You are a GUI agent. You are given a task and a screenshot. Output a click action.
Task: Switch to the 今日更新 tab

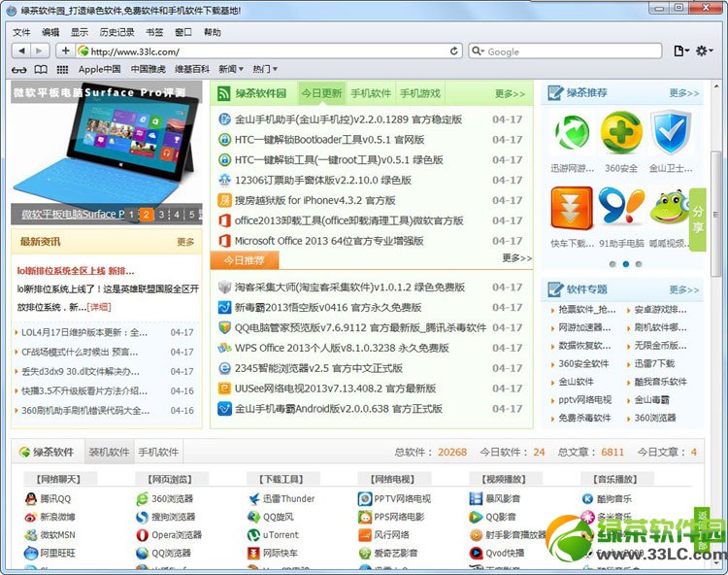[321, 93]
